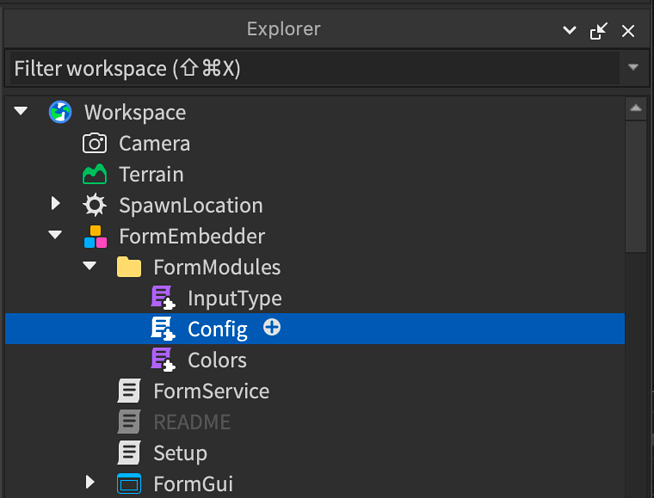Click the yellow FormModules folder icon
Screen dimensions: 654x498
(x=129, y=267)
